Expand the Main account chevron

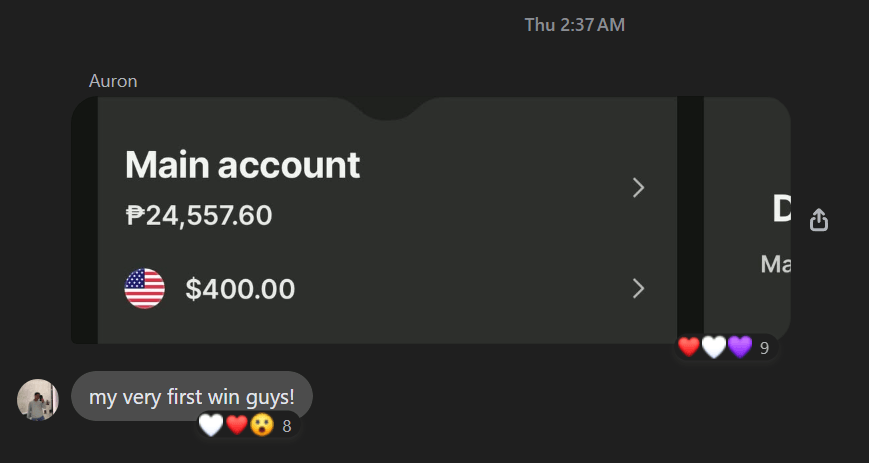click(x=638, y=187)
